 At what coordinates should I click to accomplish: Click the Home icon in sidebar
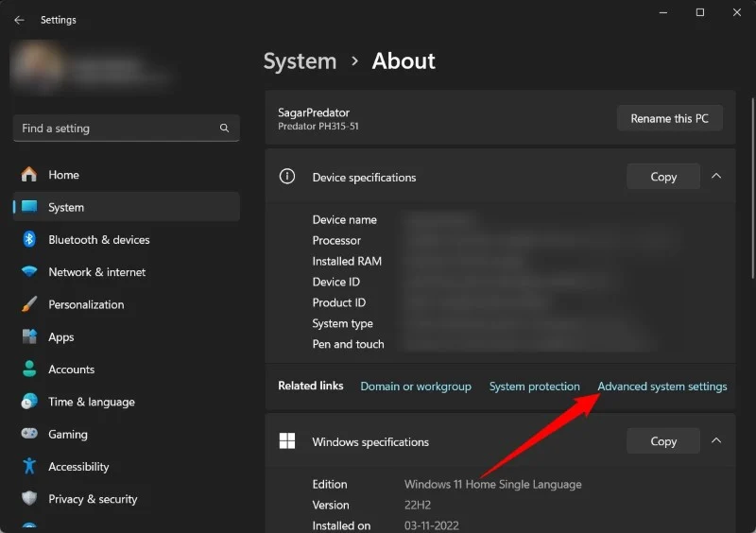(29, 175)
